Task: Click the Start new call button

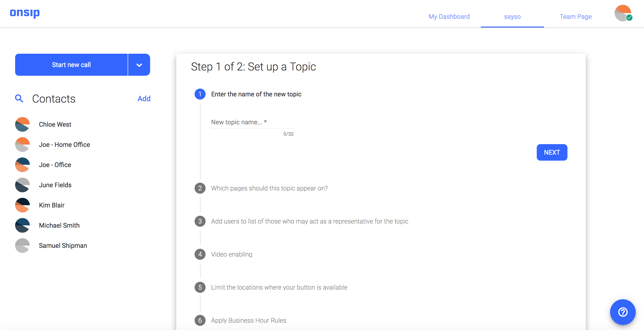Action: pyautogui.click(x=71, y=65)
